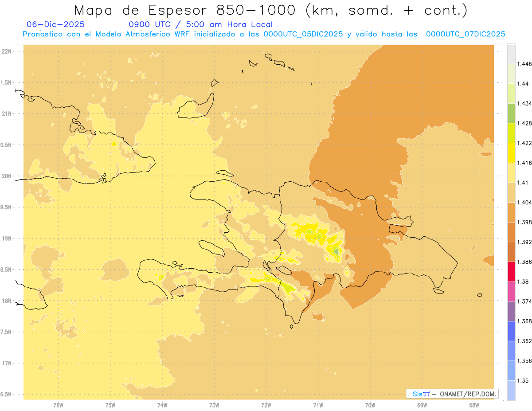The image size is (532, 411).
Task: Click the '74W' longitude label
Action: coord(162,405)
